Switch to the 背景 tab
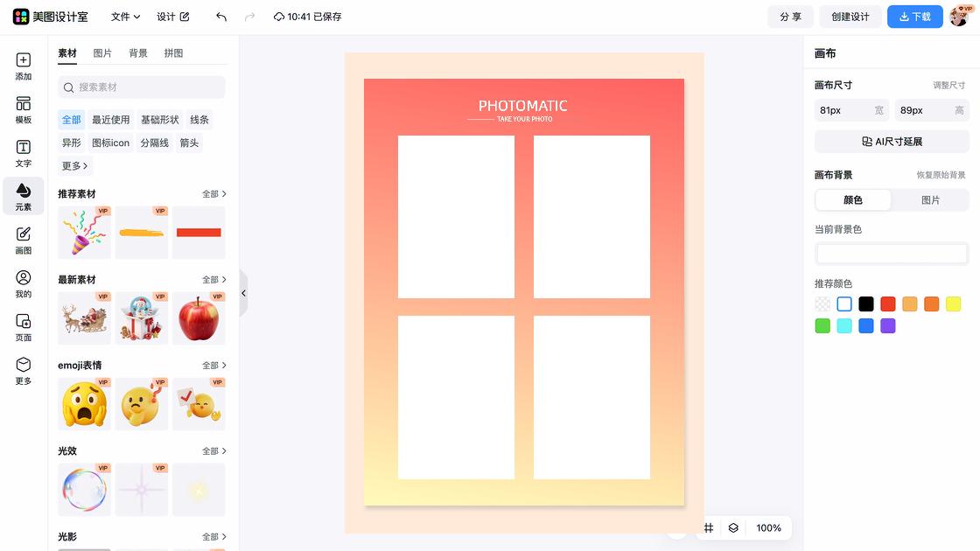The width and height of the screenshot is (980, 551). 138,53
